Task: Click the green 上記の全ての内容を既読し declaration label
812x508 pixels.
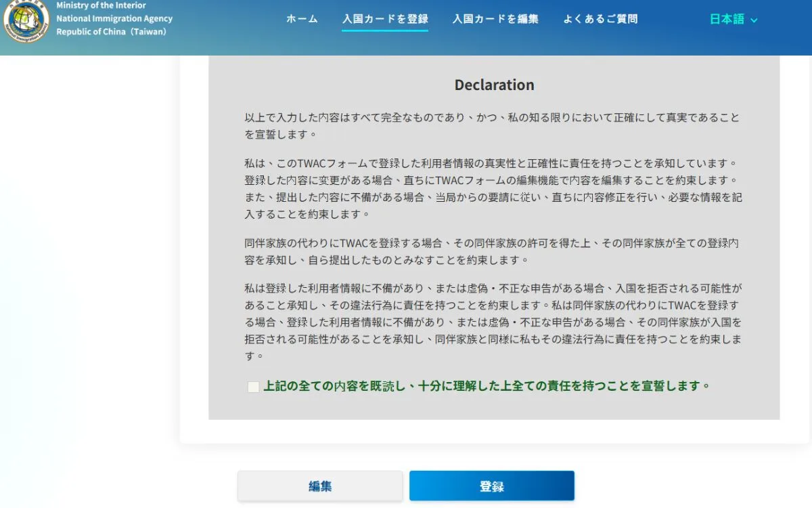Action: coord(486,386)
